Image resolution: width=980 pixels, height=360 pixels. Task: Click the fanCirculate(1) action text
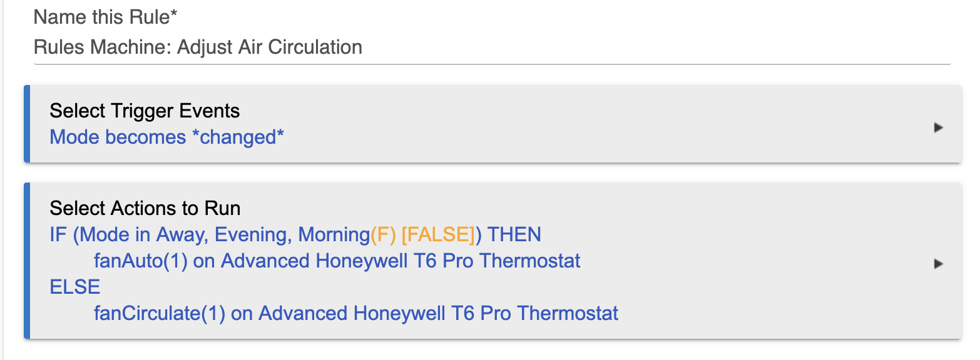click(x=160, y=313)
